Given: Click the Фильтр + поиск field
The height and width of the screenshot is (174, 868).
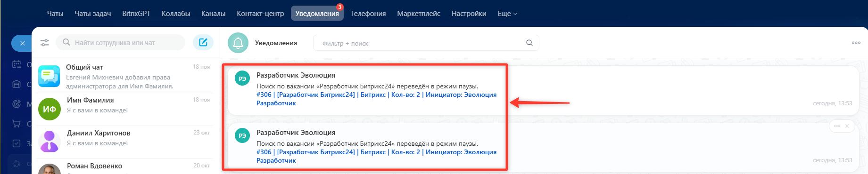Looking at the screenshot, I should [x=426, y=43].
